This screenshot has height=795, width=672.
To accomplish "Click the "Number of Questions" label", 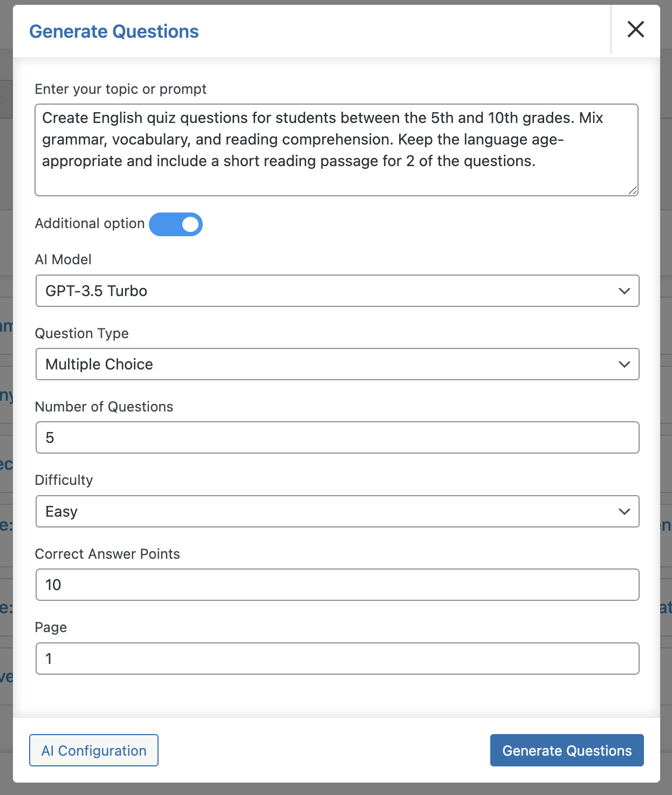I will [x=104, y=407].
